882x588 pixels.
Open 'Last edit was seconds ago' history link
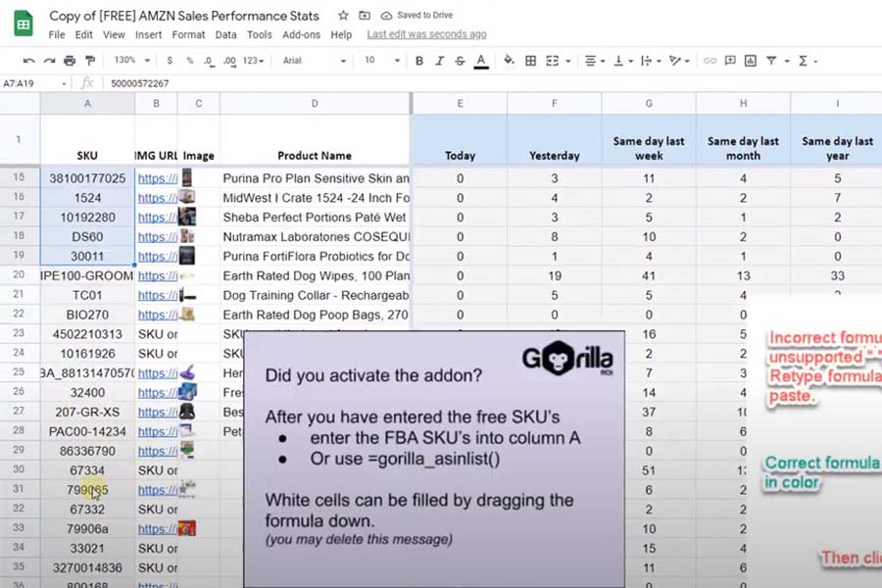(x=427, y=34)
